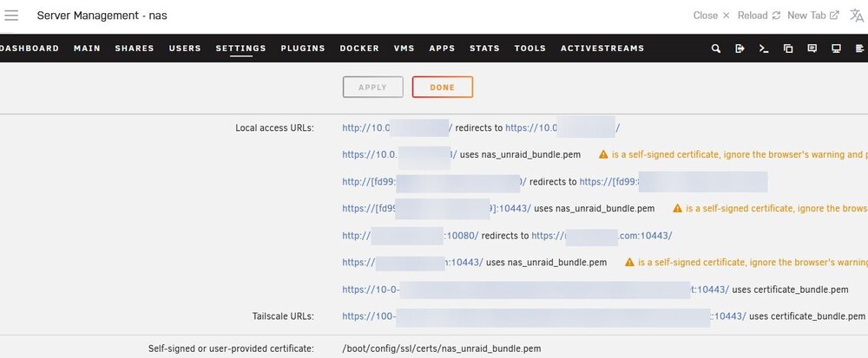This screenshot has height=358, width=868.
Task: Click the logout icon
Action: [740, 49]
